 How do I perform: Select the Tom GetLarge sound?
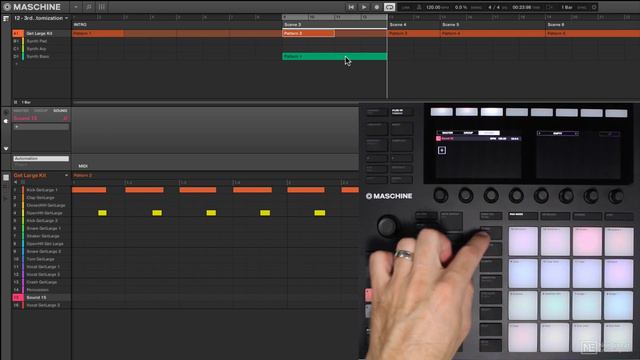(41, 259)
